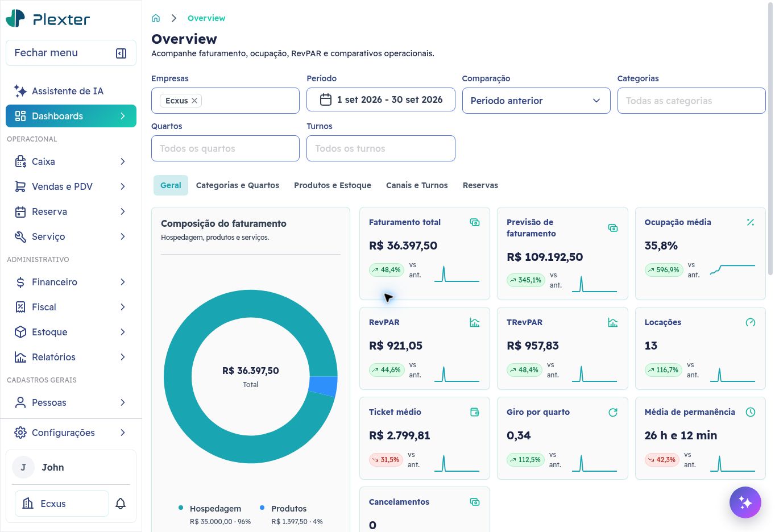Select the Reservas tab
775x532 pixels.
[480, 185]
